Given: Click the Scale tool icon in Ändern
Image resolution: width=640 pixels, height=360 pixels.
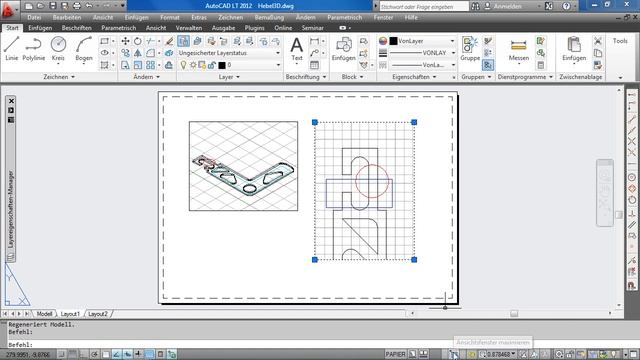Looking at the screenshot, I should click(138, 65).
